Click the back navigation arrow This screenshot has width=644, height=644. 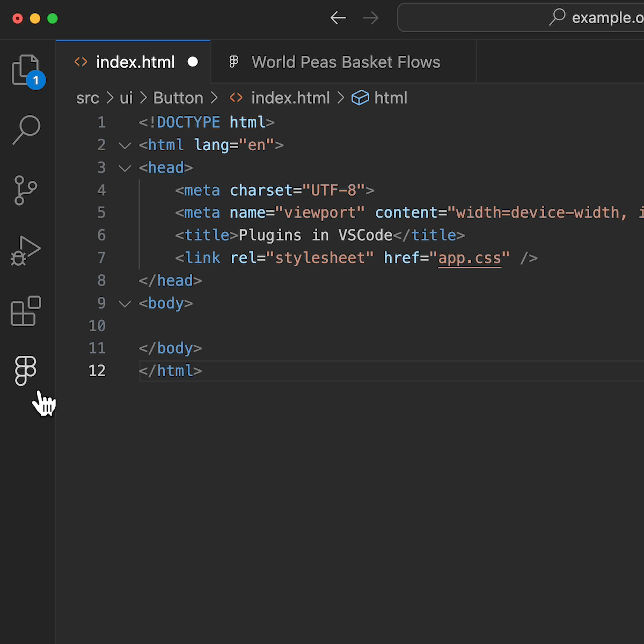click(x=338, y=18)
